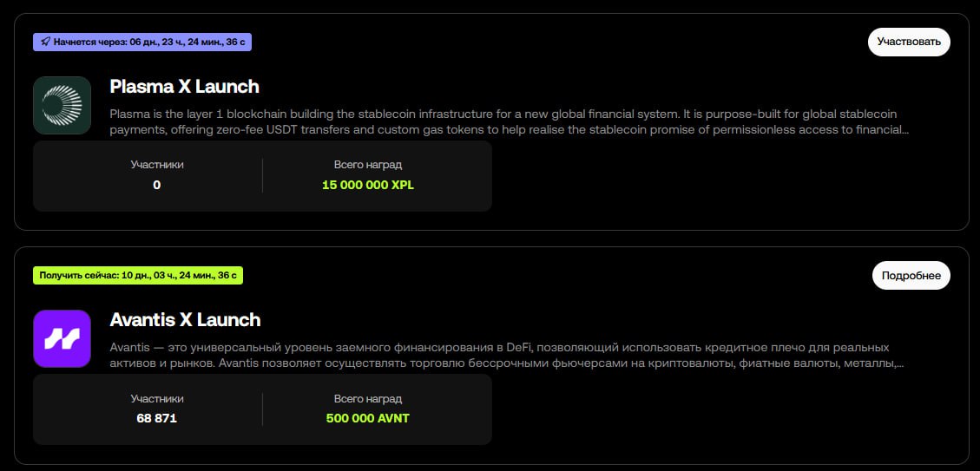Click the purple 'Начнется через' countdown badge
Viewport: 980px width, 471px height.
tap(142, 42)
